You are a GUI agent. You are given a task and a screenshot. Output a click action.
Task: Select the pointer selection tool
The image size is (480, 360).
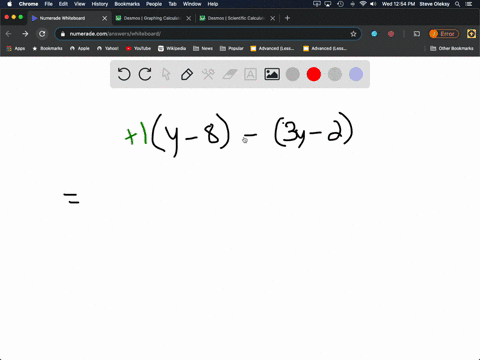click(x=166, y=74)
